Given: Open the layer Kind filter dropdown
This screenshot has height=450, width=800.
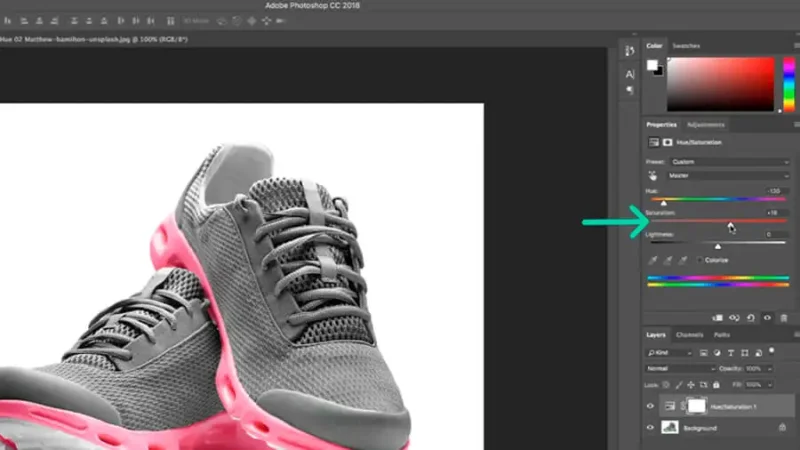Looking at the screenshot, I should coord(669,353).
